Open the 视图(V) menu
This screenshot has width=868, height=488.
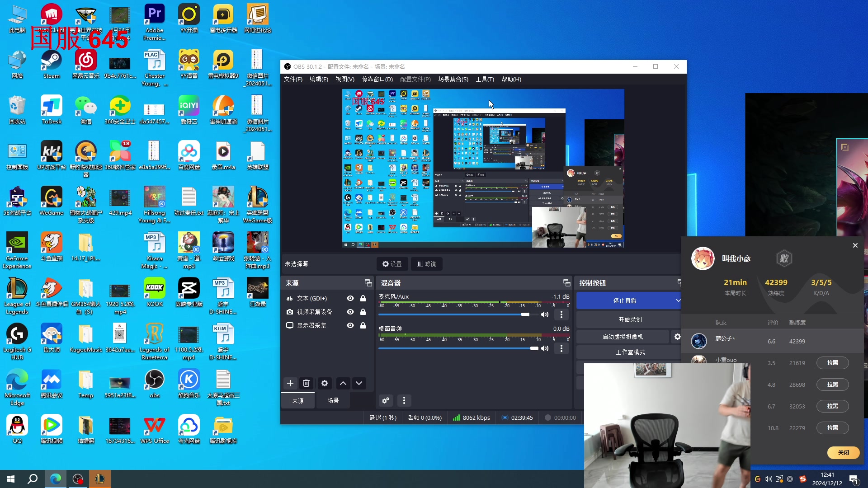pos(345,79)
